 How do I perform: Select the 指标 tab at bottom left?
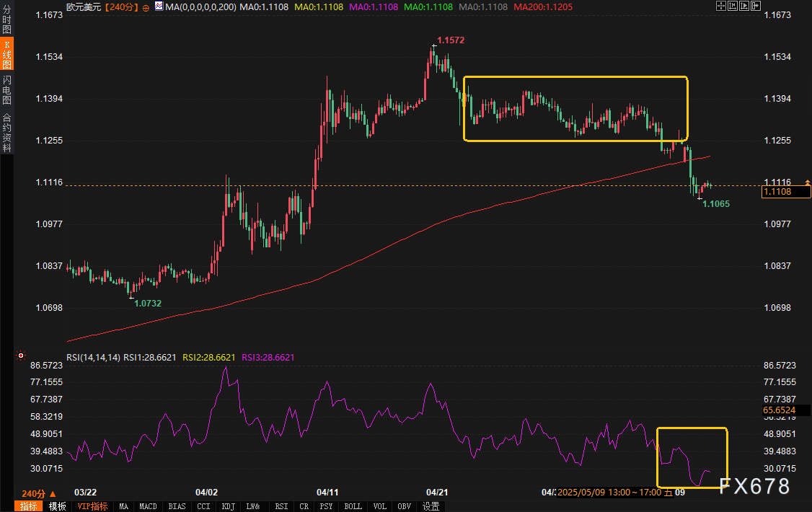coord(29,506)
